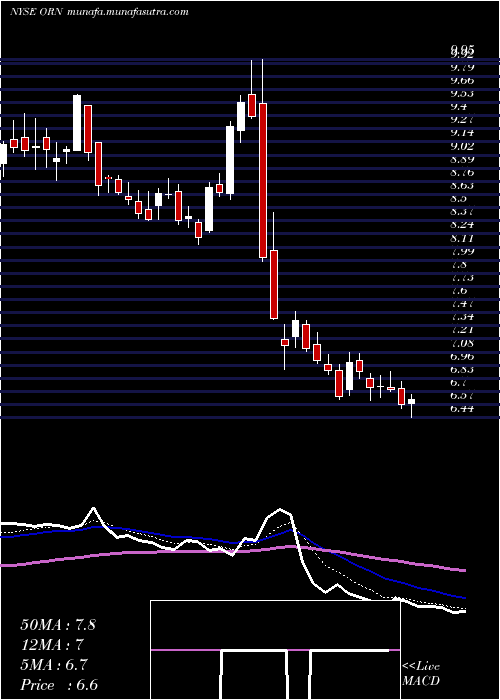Click the 9.66 price axis label

click(x=462, y=81)
